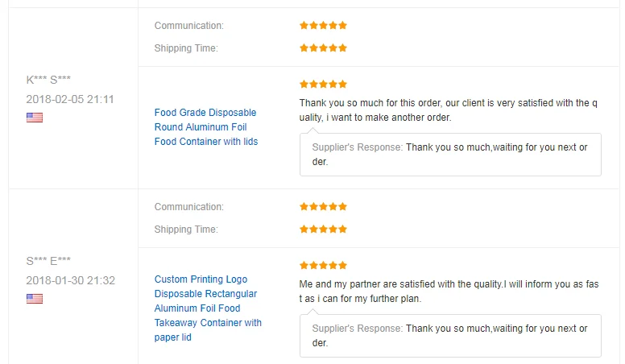
Task: Click Communication label in first review
Action: 189,26
